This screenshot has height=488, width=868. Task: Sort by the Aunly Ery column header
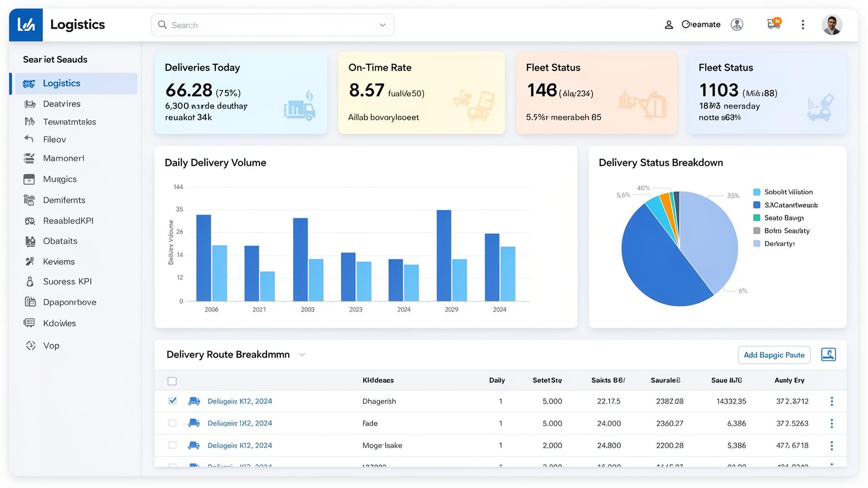click(x=789, y=380)
